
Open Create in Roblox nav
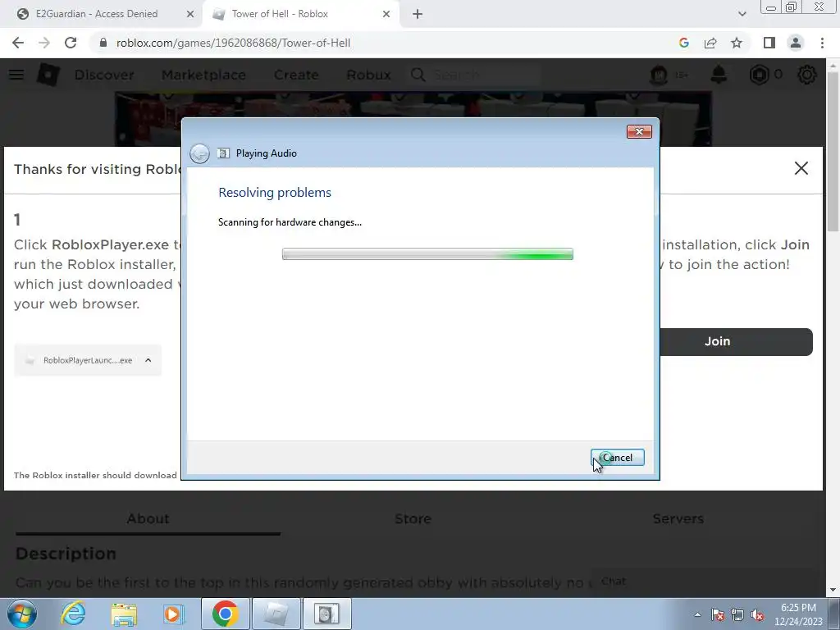click(296, 75)
